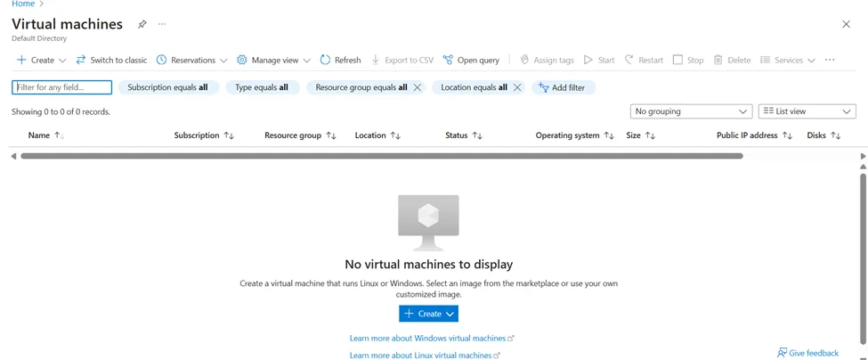Refresh the virtual machines list

(340, 60)
